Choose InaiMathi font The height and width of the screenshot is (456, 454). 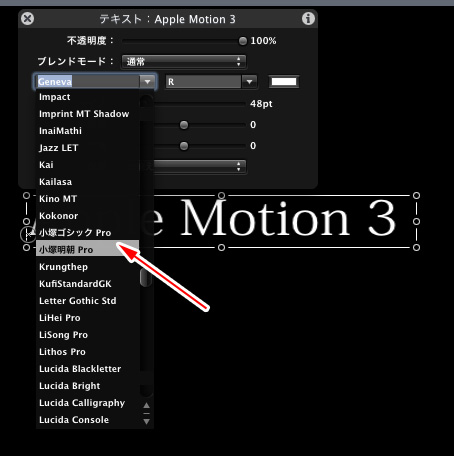pos(88,131)
